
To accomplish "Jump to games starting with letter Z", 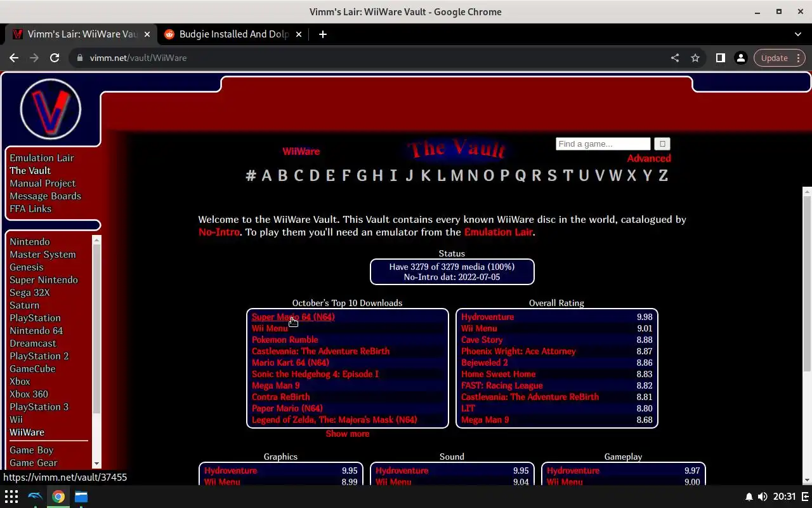I will 663,176.
